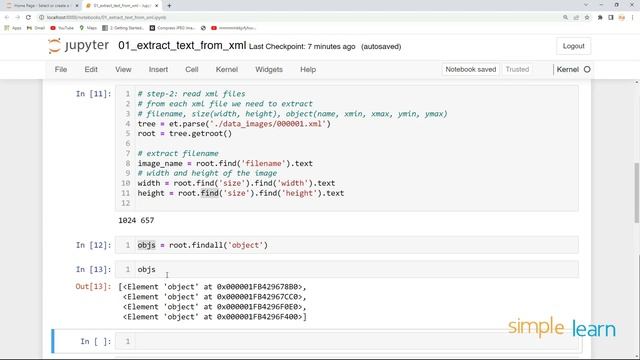Open the last YouTube-icon bookmark
The height and width of the screenshot is (360, 640).
coord(233,28)
